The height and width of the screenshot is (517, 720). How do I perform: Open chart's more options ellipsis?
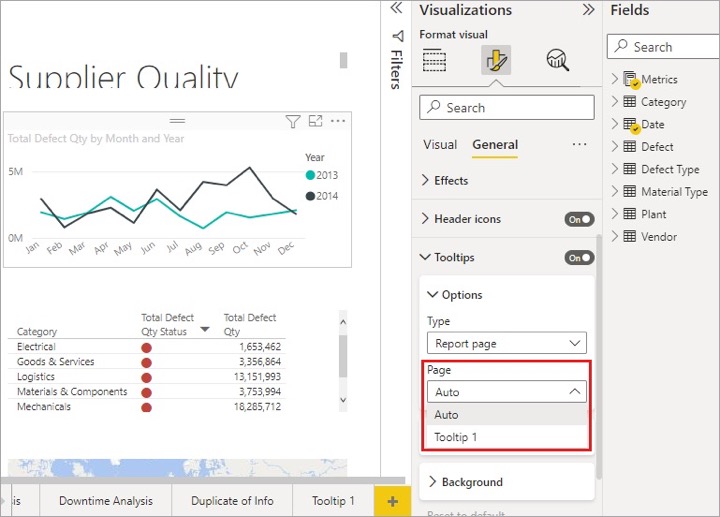coord(338,121)
